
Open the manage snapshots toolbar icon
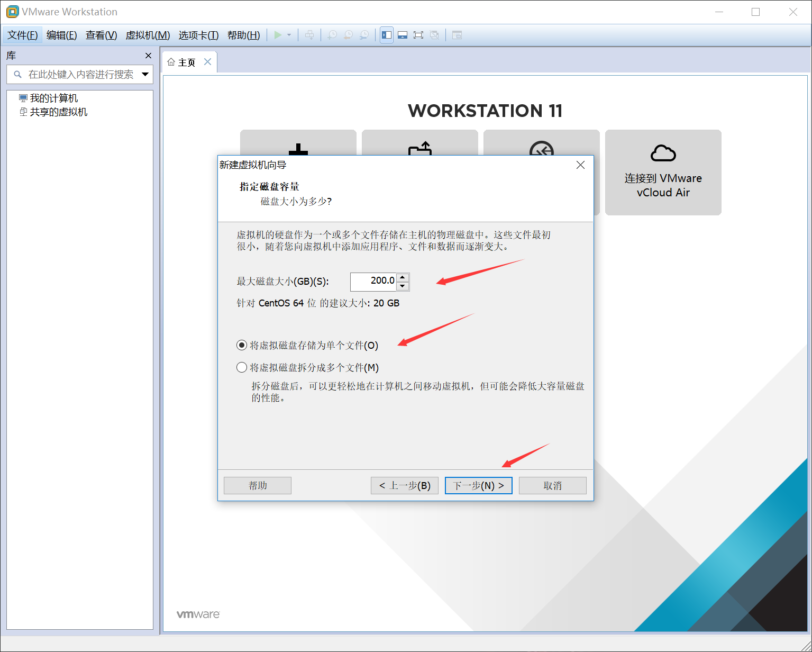[x=364, y=35]
